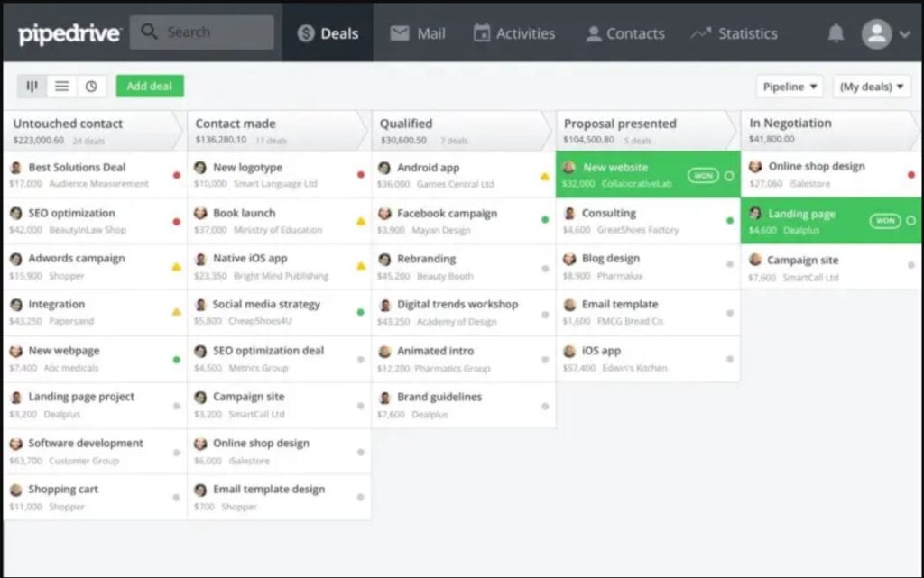This screenshot has width=924, height=578.
Task: Select the Qualified stage header
Action: [x=463, y=131]
